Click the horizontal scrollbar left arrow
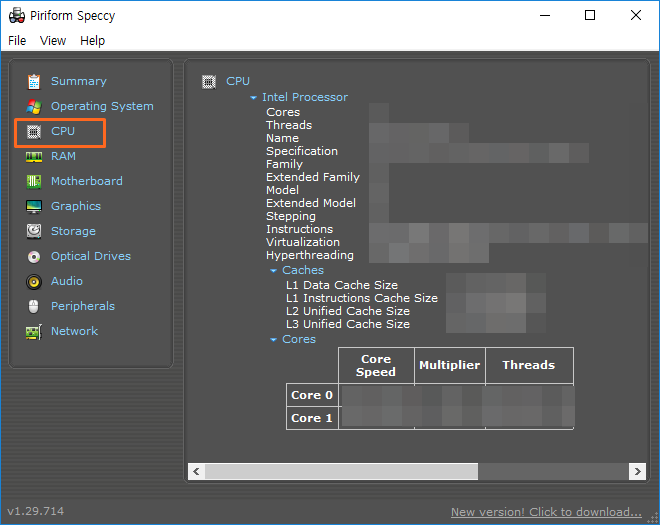 click(x=196, y=471)
